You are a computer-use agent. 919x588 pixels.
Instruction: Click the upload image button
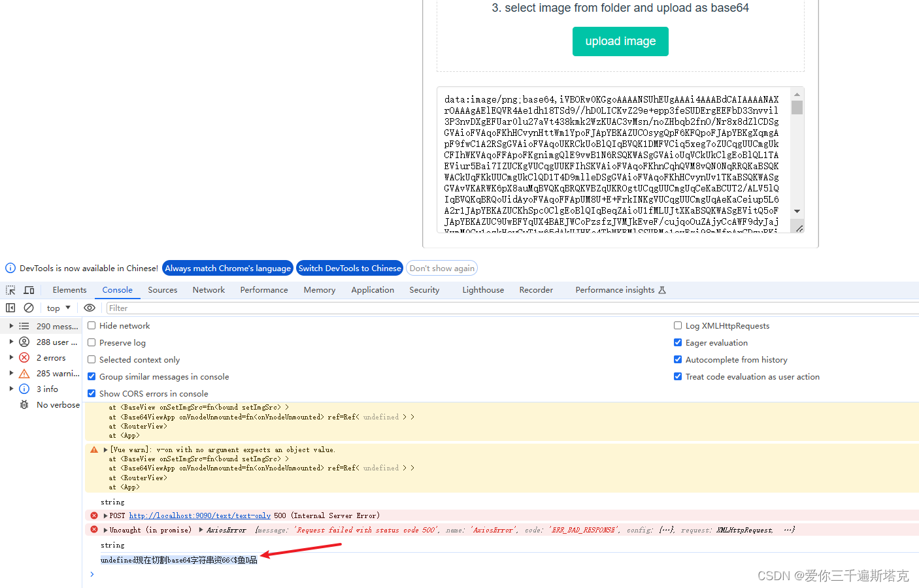coord(620,41)
